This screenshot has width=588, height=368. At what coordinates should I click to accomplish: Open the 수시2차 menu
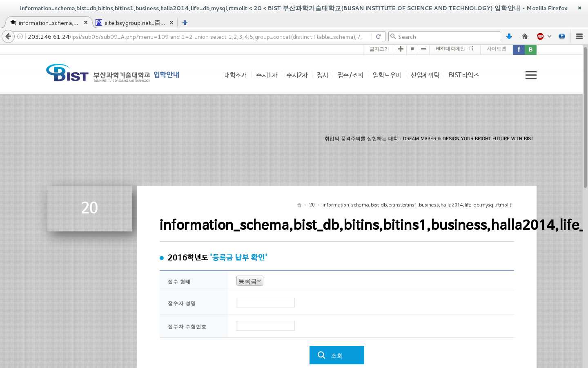297,75
